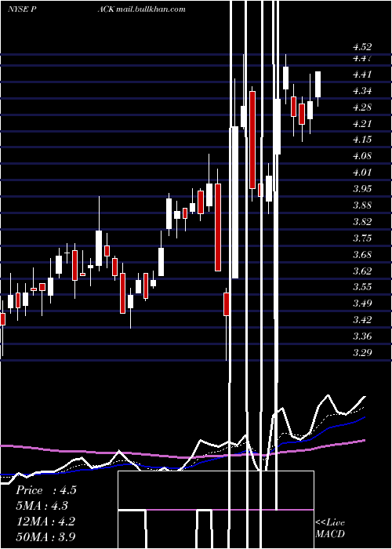The width and height of the screenshot is (392, 549).
Task: Click the <<Live MACD label
Action: [330, 528]
